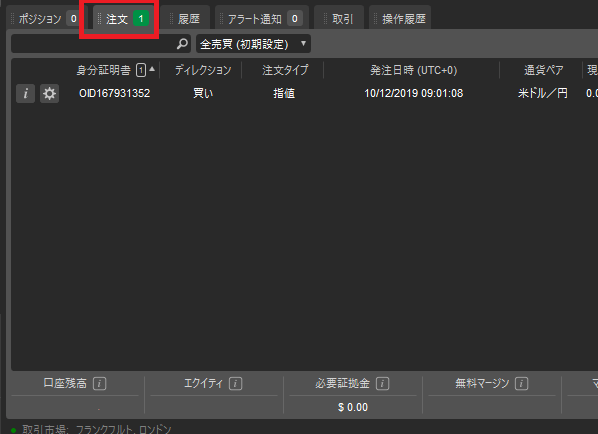The image size is (598, 434).
Task: Show info for 口座残高
Action: pyautogui.click(x=100, y=383)
